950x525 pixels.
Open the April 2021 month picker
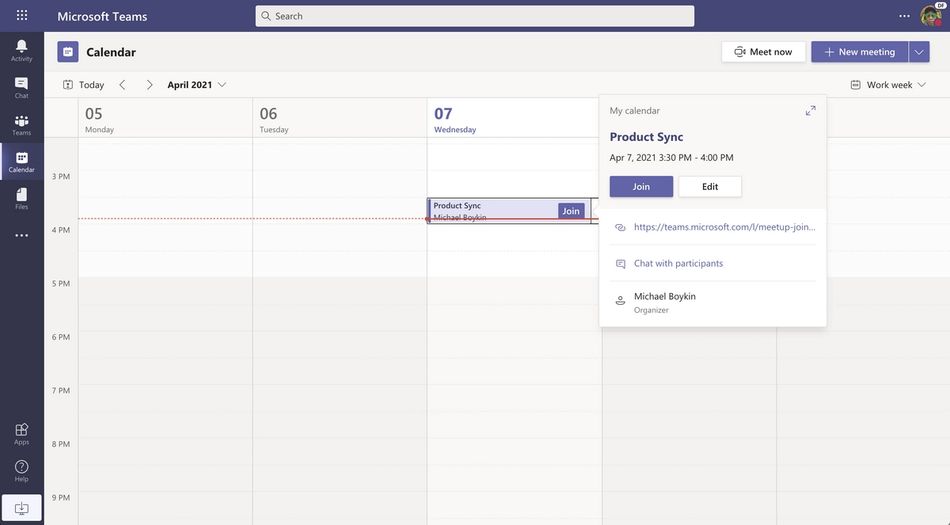tap(196, 85)
